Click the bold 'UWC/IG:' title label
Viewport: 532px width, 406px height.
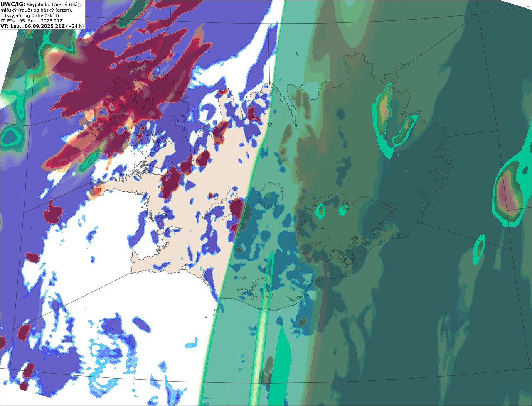click(12, 4)
